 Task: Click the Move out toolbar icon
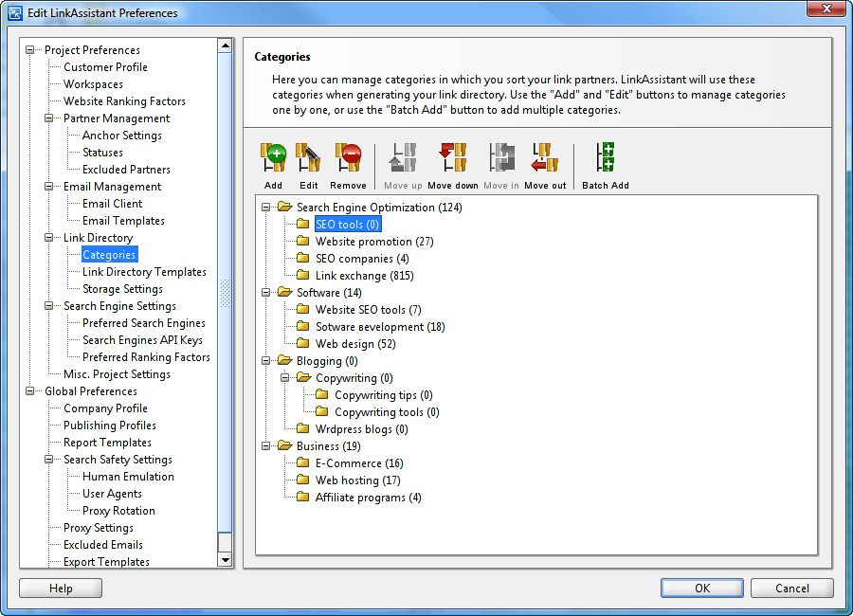point(545,158)
